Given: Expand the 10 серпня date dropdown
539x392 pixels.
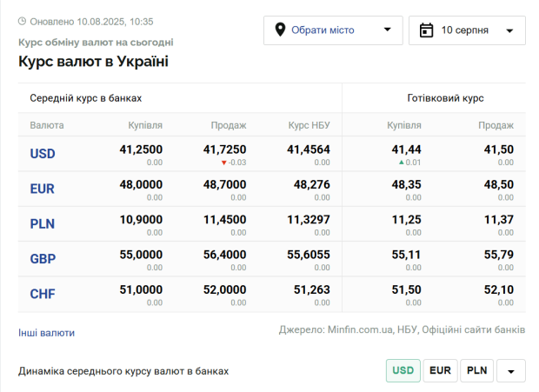Looking at the screenshot, I should (467, 30).
